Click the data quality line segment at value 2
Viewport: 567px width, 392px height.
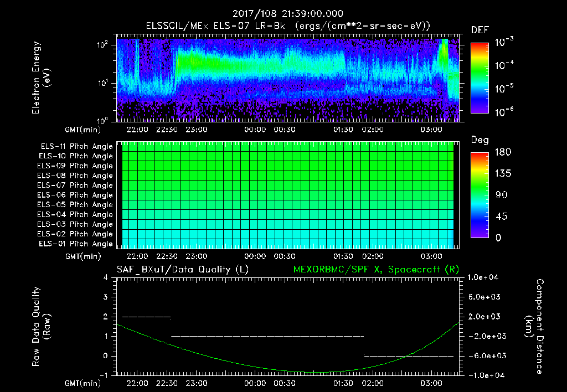pos(146,317)
